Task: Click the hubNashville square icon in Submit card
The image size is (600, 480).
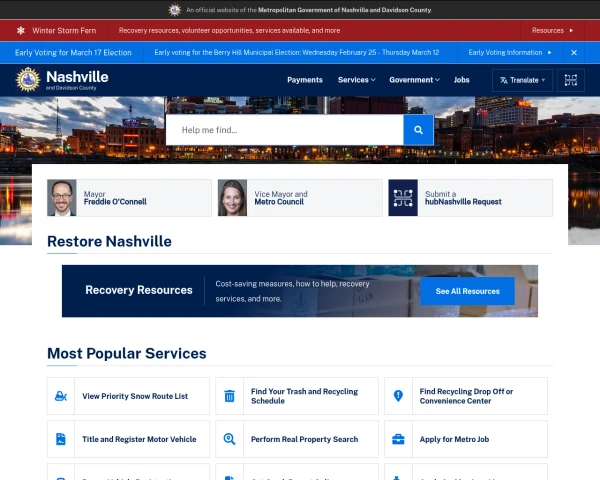Action: pos(403,198)
